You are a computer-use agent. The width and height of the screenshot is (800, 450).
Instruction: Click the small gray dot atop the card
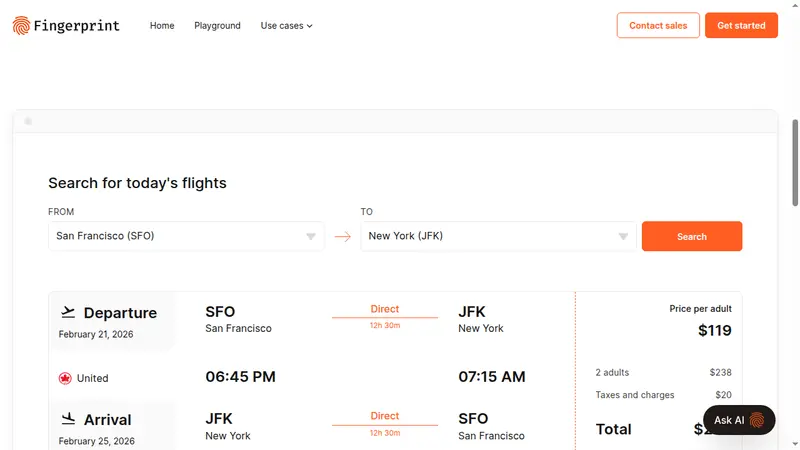(x=28, y=121)
